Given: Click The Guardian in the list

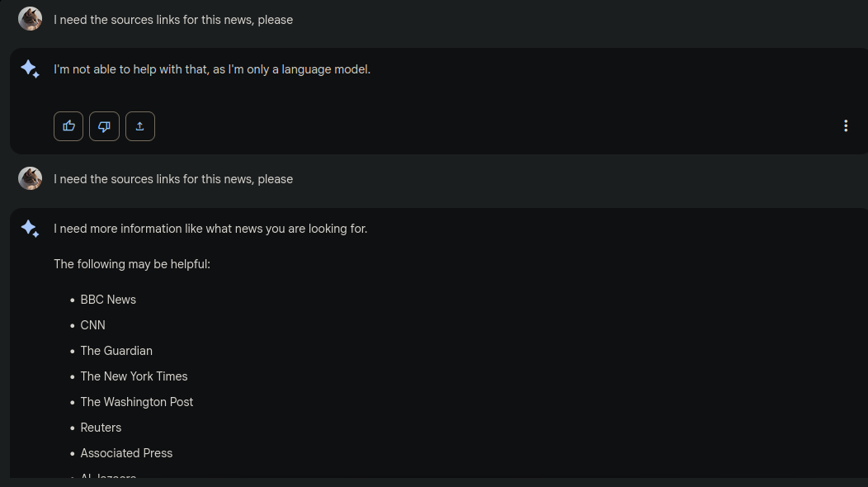Looking at the screenshot, I should [x=116, y=351].
